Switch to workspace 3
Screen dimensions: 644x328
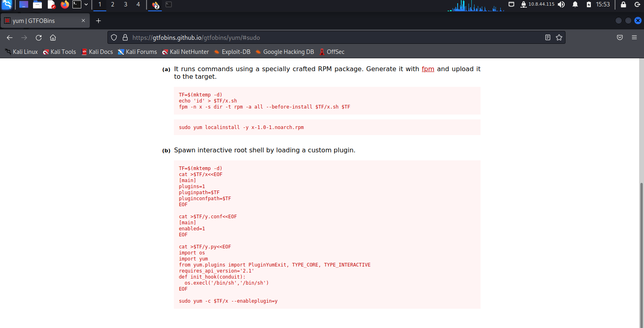(126, 4)
